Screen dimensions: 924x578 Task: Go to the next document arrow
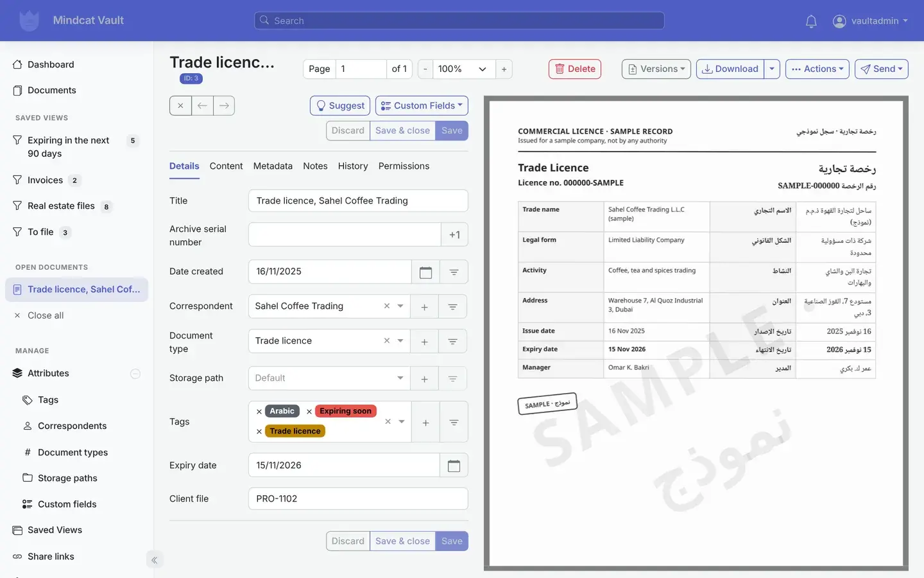pos(224,105)
